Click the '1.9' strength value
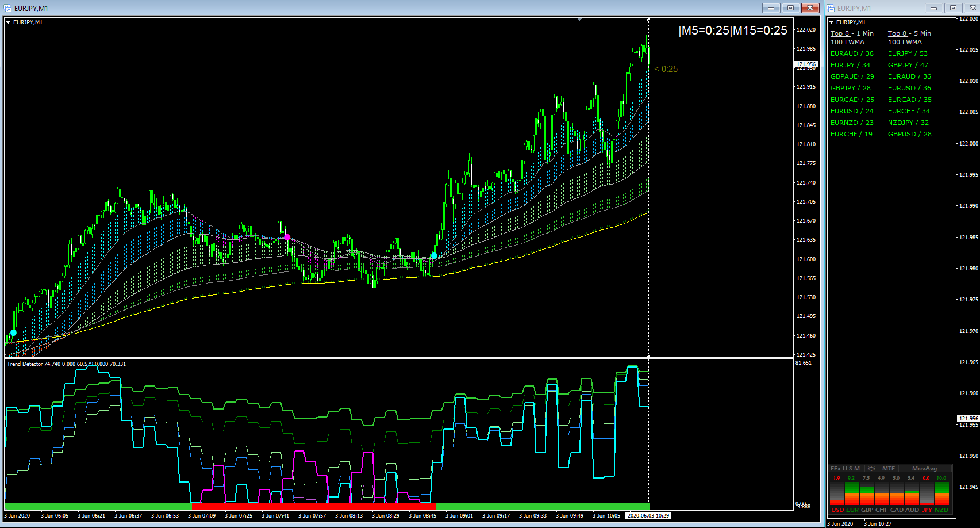Viewport: 980px width, 528px height. (x=836, y=478)
